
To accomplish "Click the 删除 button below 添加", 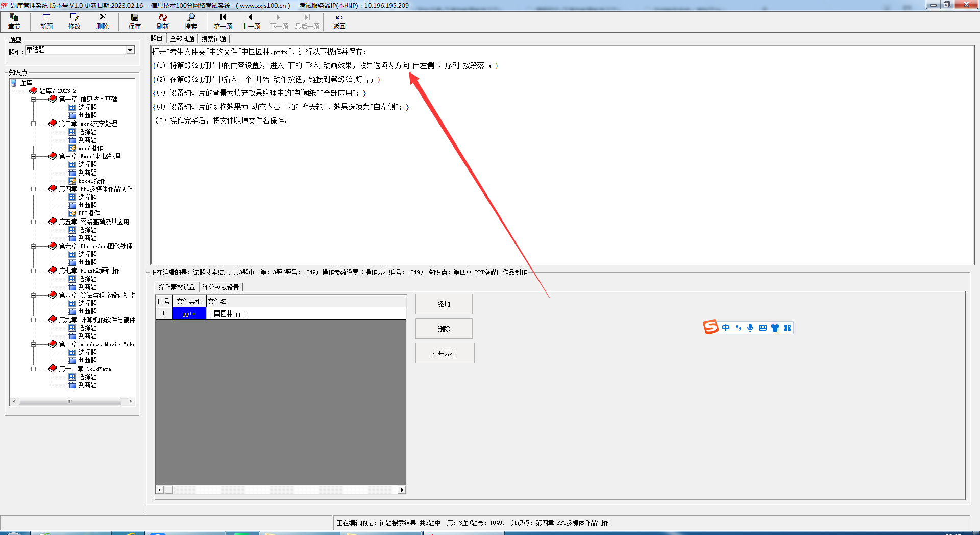I will pyautogui.click(x=444, y=329).
